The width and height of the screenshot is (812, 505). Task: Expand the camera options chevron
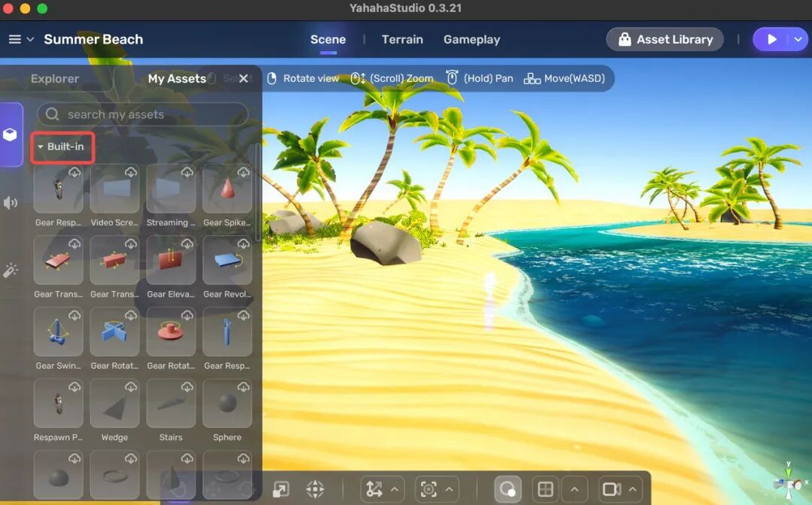coord(632,489)
